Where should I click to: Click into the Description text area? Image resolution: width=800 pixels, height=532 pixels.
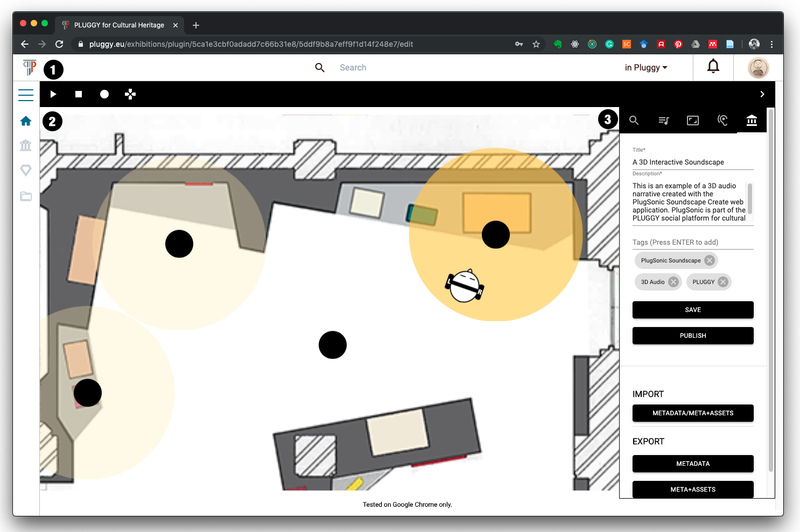(689, 202)
